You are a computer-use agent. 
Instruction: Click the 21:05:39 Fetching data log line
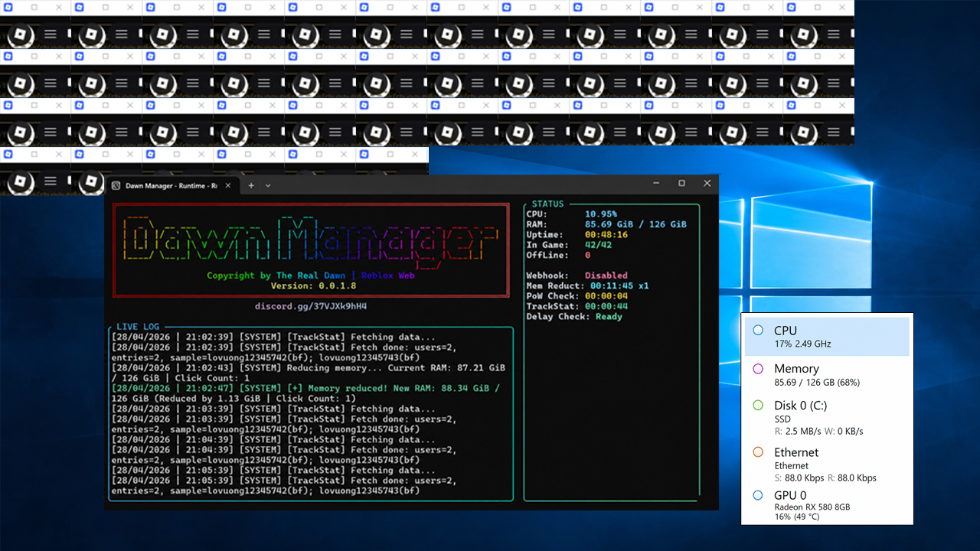(x=273, y=470)
